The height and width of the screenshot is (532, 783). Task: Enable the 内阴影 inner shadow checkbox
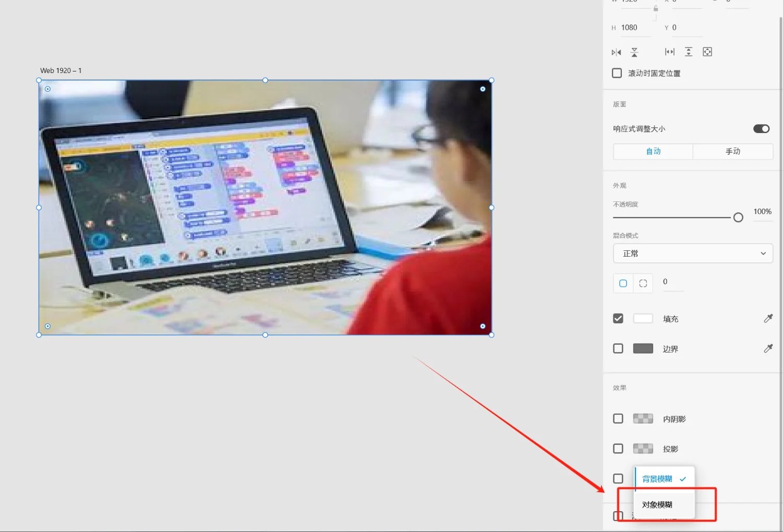click(x=618, y=419)
